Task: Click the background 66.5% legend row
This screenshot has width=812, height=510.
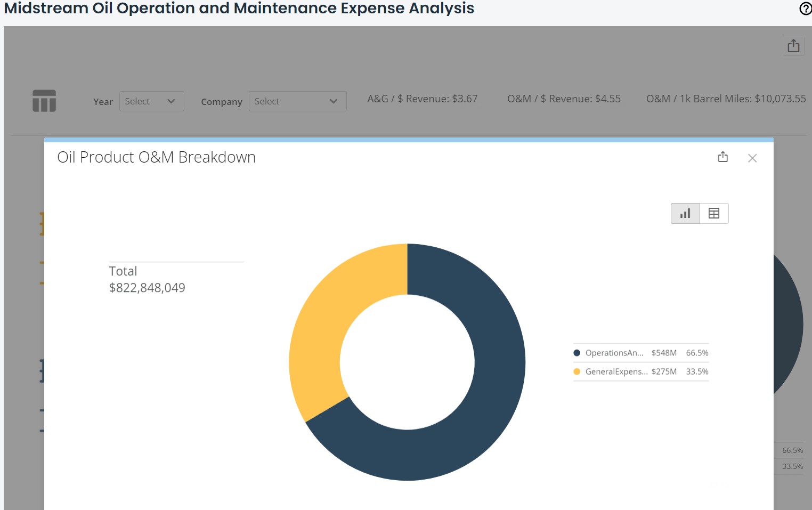Action: tap(792, 450)
